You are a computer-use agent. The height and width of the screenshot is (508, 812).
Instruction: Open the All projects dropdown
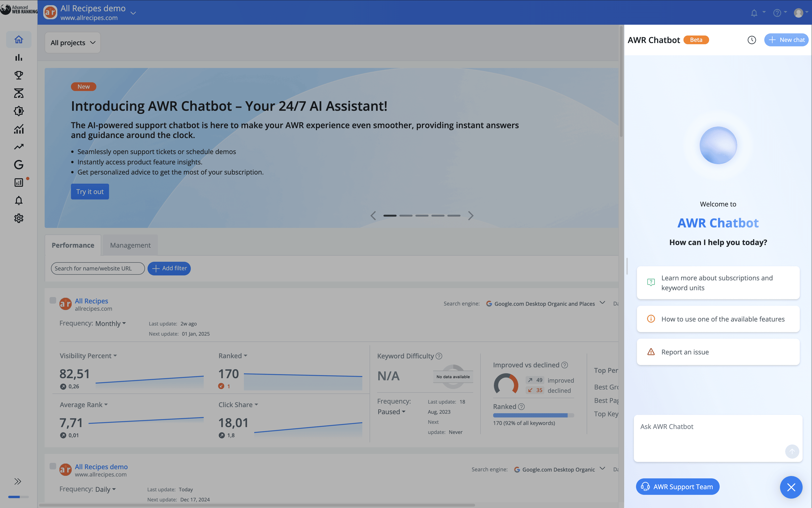[73, 43]
